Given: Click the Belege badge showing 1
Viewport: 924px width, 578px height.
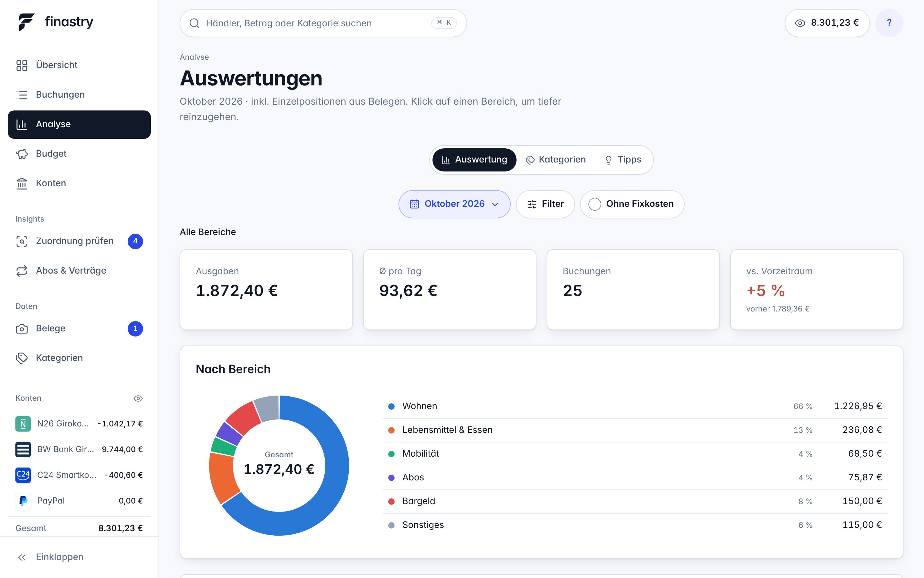Looking at the screenshot, I should coord(135,329).
